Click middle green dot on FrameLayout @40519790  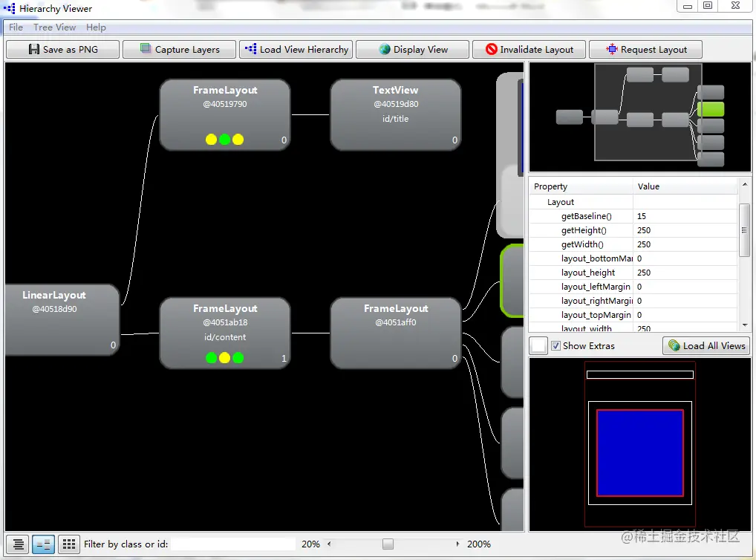[225, 140]
